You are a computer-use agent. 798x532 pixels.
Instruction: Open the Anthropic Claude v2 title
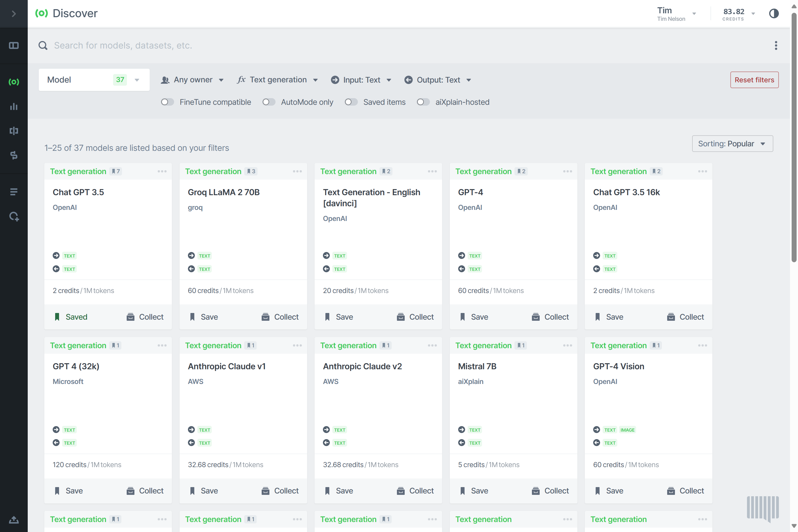click(362, 366)
